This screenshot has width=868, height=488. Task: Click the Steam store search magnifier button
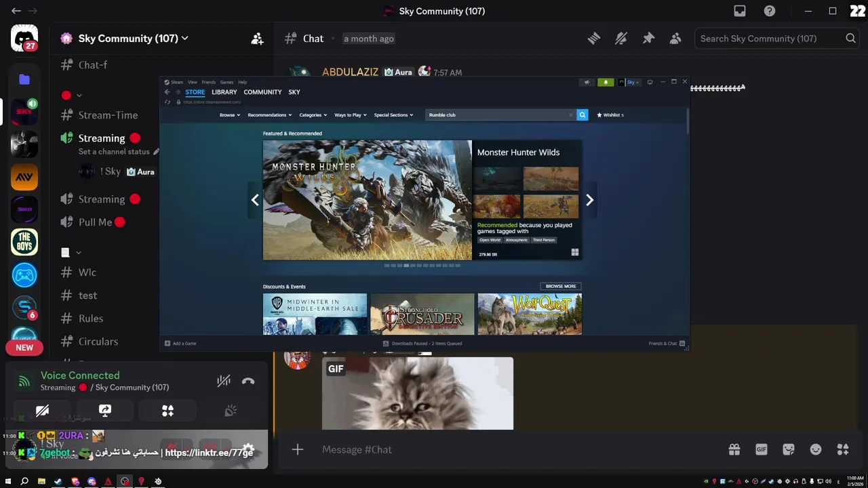(x=582, y=115)
